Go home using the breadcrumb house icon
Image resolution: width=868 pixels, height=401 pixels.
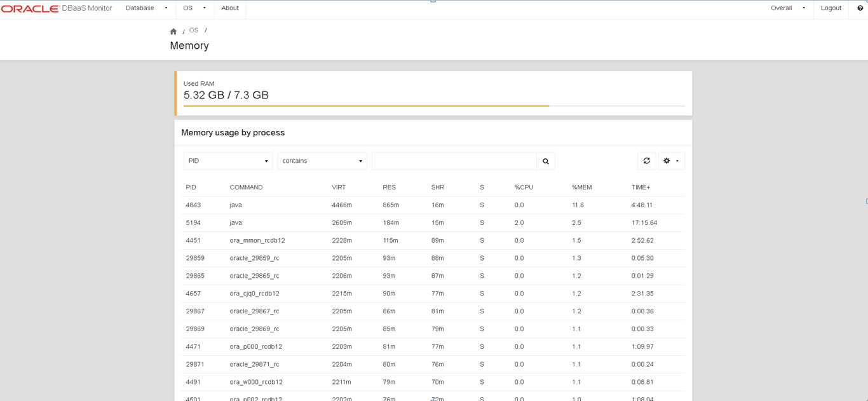(173, 30)
